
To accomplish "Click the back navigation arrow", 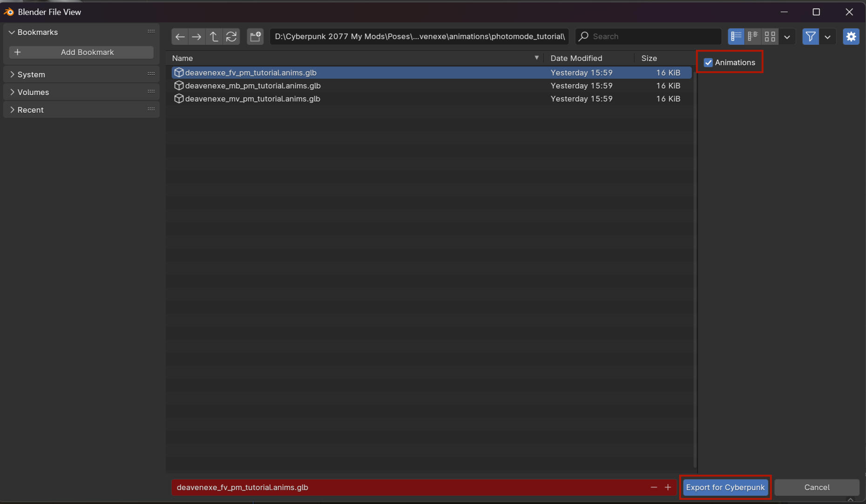I will click(180, 36).
